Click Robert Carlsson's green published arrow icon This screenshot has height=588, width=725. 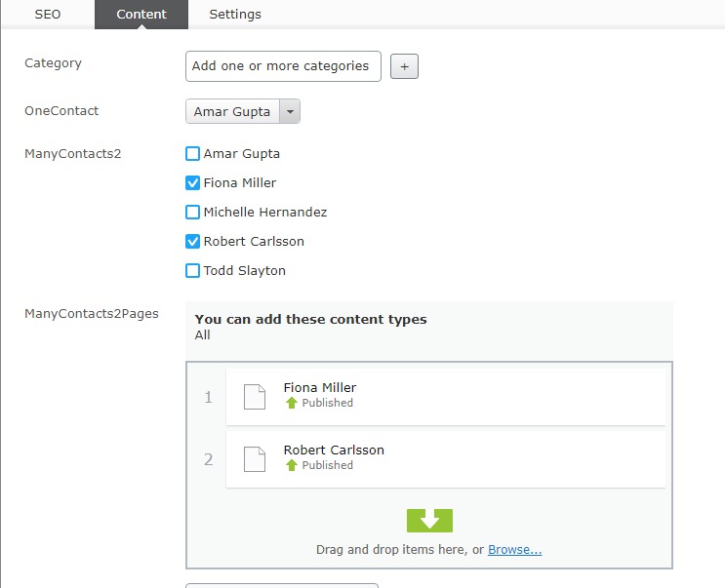pyautogui.click(x=291, y=465)
